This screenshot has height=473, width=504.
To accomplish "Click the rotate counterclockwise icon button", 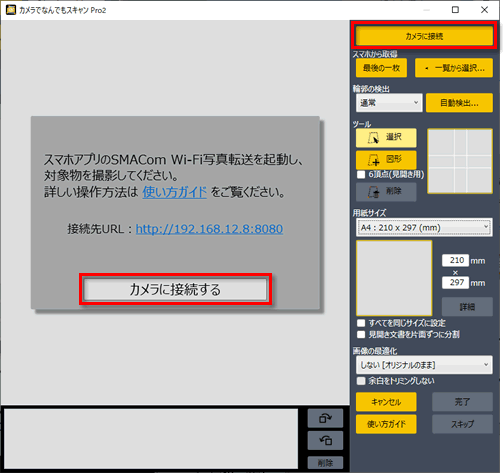I will click(325, 440).
